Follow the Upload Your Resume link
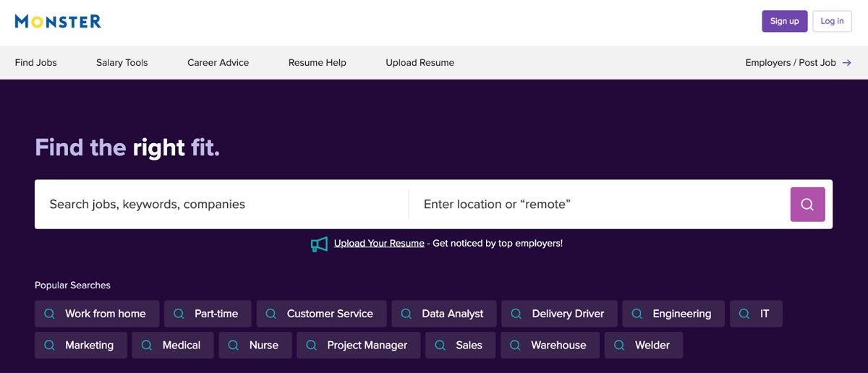 pos(379,244)
